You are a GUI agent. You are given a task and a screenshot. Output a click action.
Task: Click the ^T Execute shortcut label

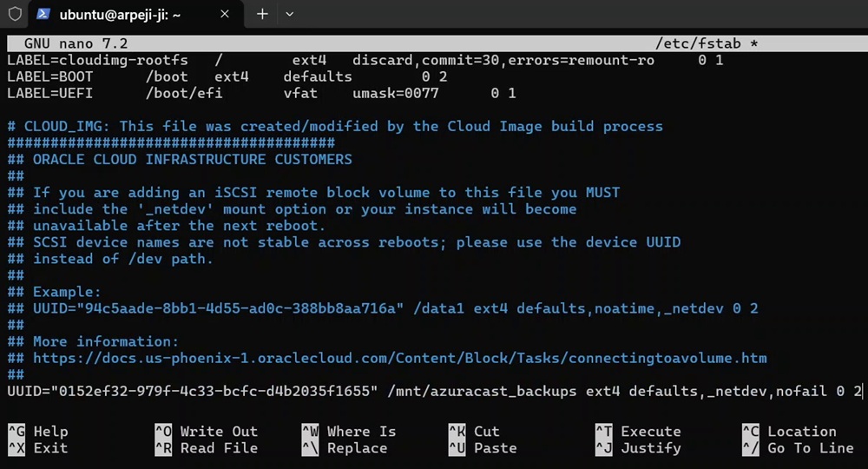point(638,432)
